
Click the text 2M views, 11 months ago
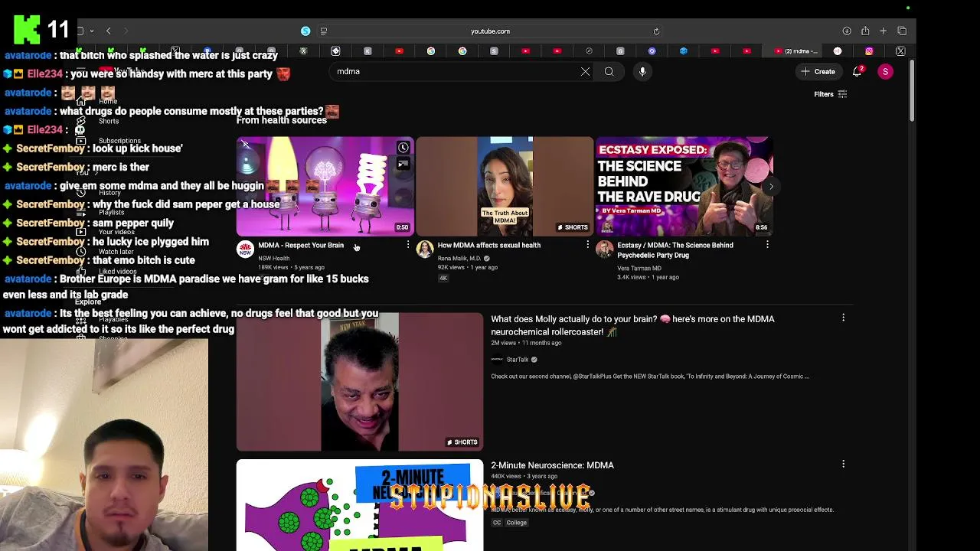(x=526, y=343)
